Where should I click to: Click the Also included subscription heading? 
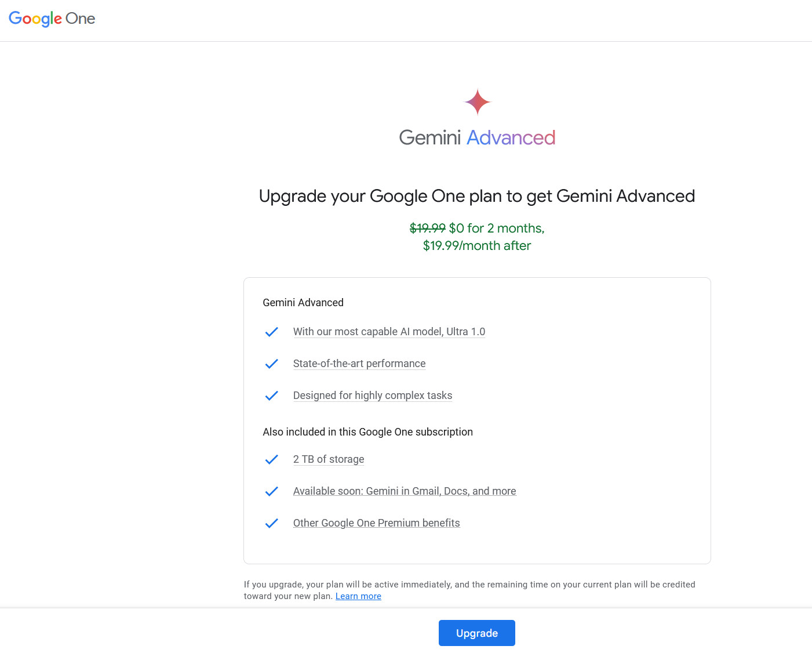367,431
